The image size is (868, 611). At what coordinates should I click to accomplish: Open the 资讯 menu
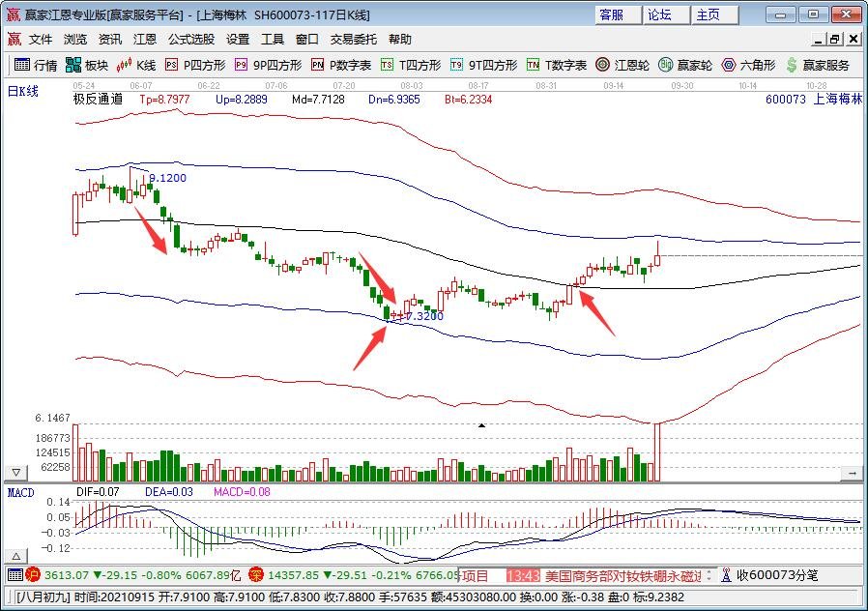(110, 40)
